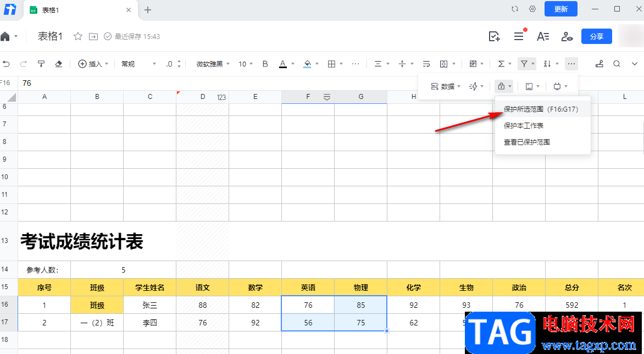This screenshot has height=354, width=644.
Task: Click the plugin icon in overflow toolbar
Action: pos(557,86)
